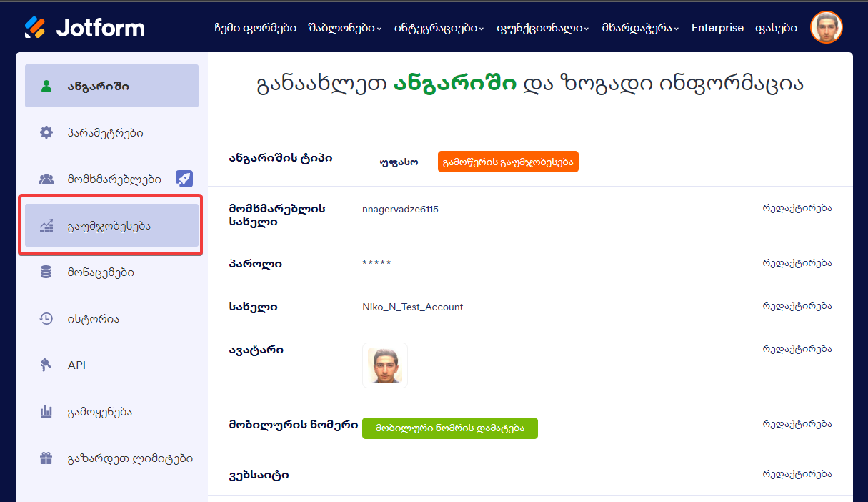Screen dimensions: 868x502
Task: Click the gift icon beside გაზარდეთ ლიმიტები
Action: (x=46, y=458)
